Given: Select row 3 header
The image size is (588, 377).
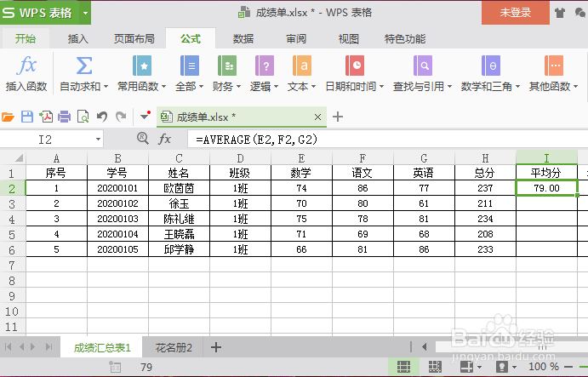Looking at the screenshot, I should tap(13, 203).
